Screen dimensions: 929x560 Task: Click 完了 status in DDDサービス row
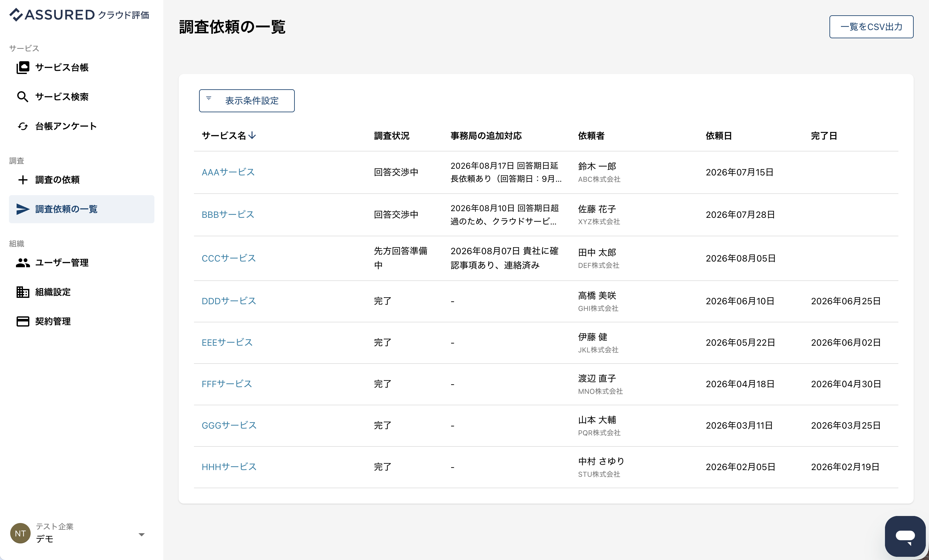point(382,301)
